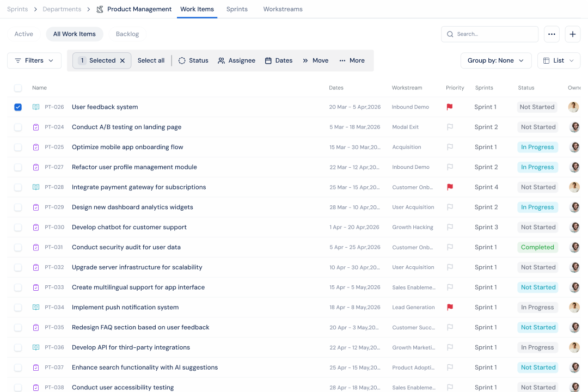The width and height of the screenshot is (588, 392).
Task: Click the epic icon of PT-036
Action: click(x=35, y=347)
